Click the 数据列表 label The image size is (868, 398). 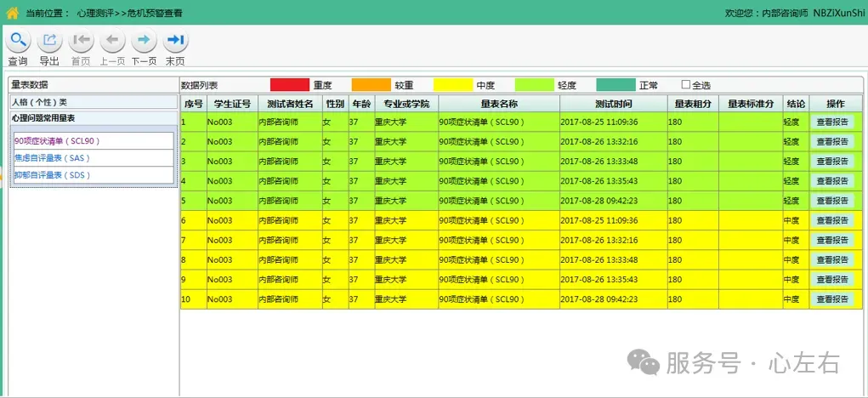(x=199, y=85)
